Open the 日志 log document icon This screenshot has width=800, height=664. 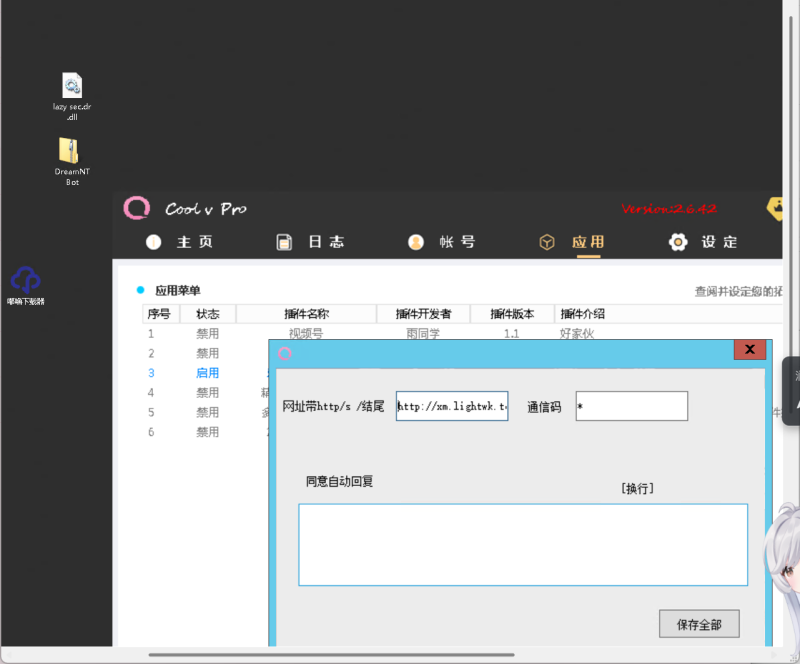pyautogui.click(x=284, y=241)
